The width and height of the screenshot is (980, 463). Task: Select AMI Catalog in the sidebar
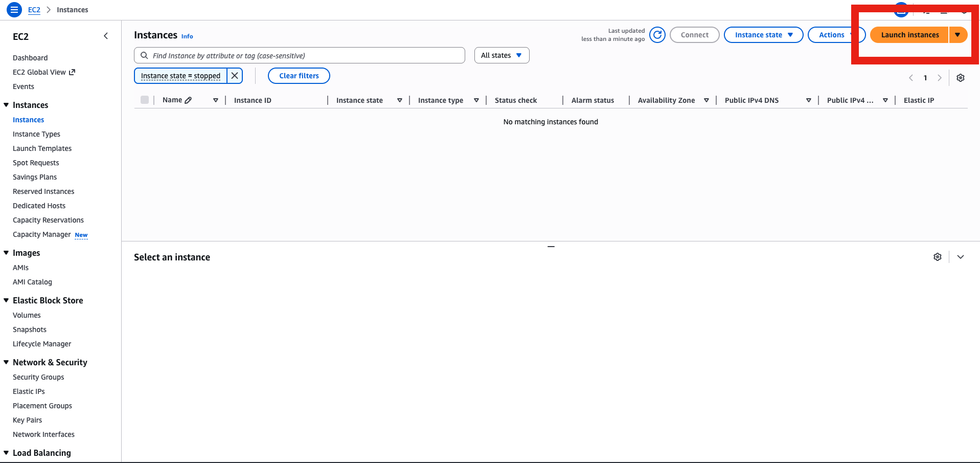click(x=32, y=281)
